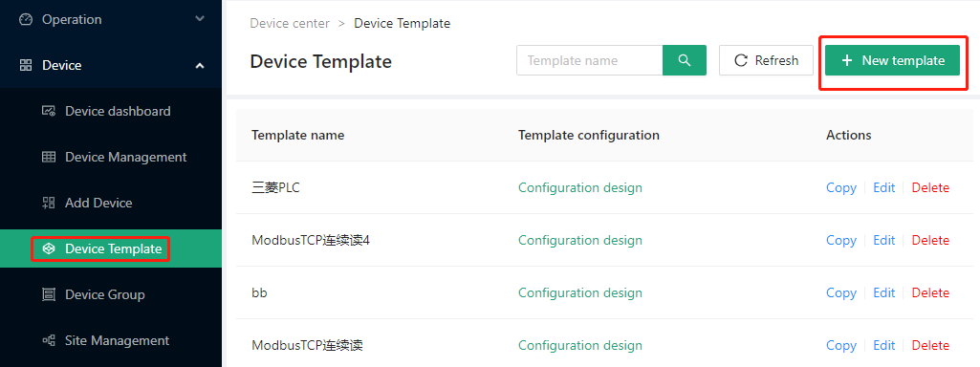Click the Device grid icon
The image size is (980, 367).
[x=26, y=65]
